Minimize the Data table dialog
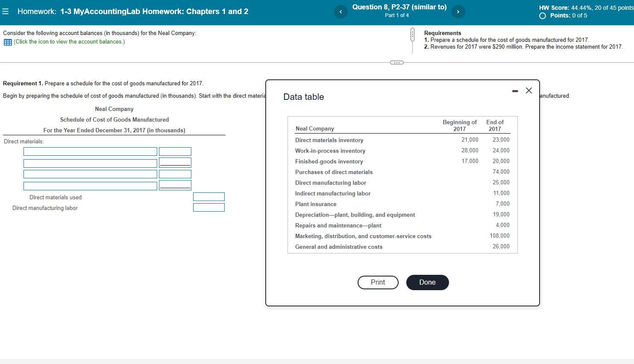 click(x=515, y=90)
